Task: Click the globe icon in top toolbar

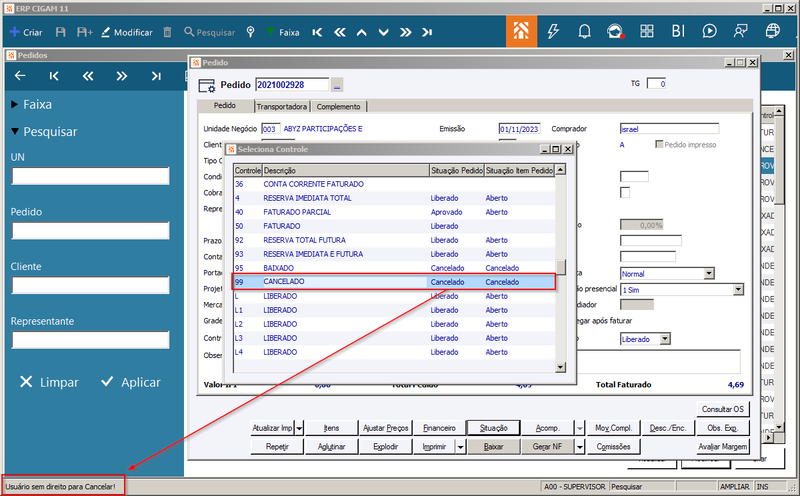Action: 773,32
